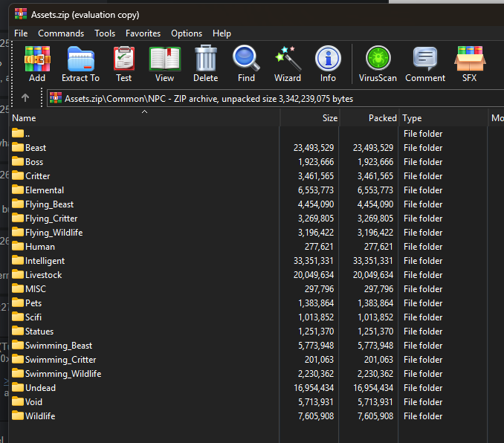504x443 pixels.
Task: Click the Boss packed value 1,923,666
Action: pyautogui.click(x=375, y=162)
